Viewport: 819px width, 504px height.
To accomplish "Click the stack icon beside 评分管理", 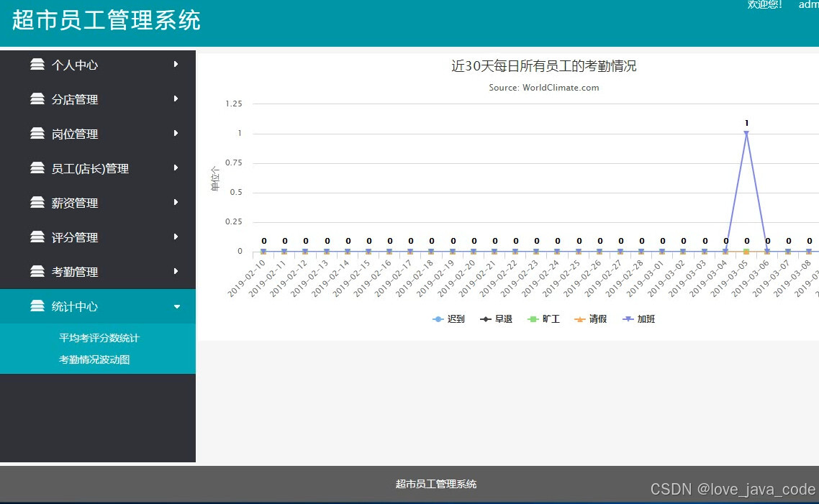I will [x=37, y=237].
